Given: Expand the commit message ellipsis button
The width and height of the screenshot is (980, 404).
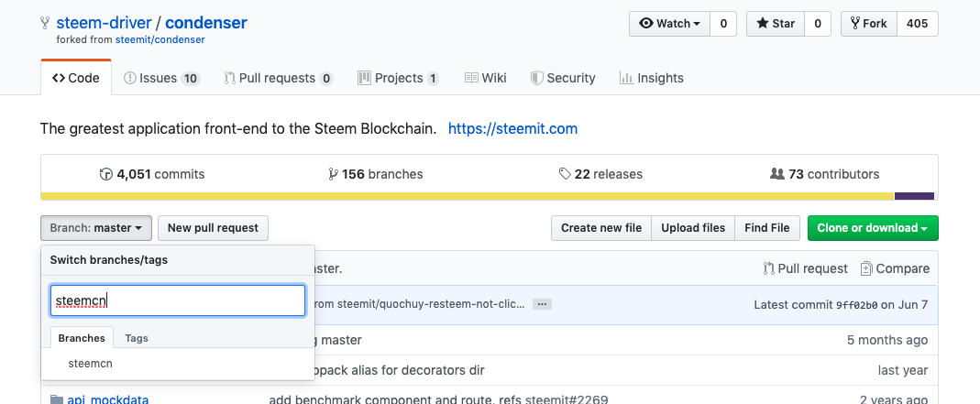Looking at the screenshot, I should click(542, 304).
